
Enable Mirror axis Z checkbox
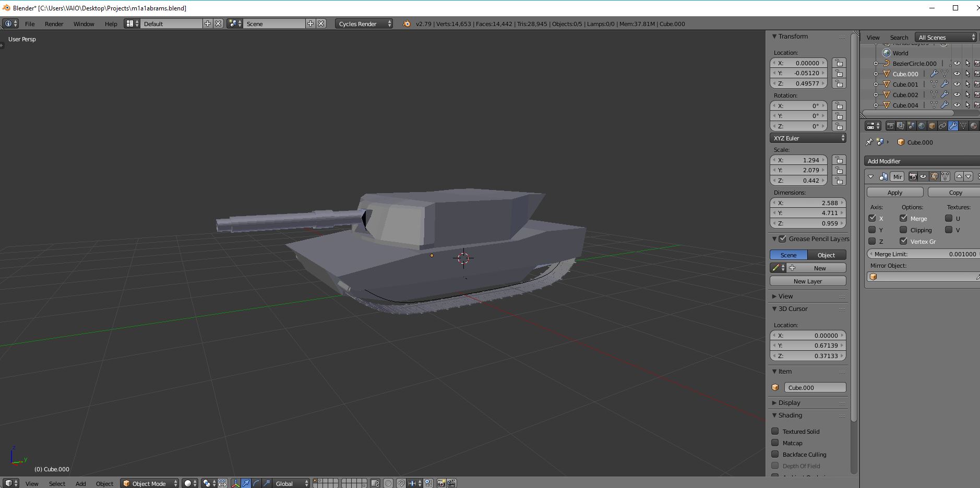[x=872, y=241]
